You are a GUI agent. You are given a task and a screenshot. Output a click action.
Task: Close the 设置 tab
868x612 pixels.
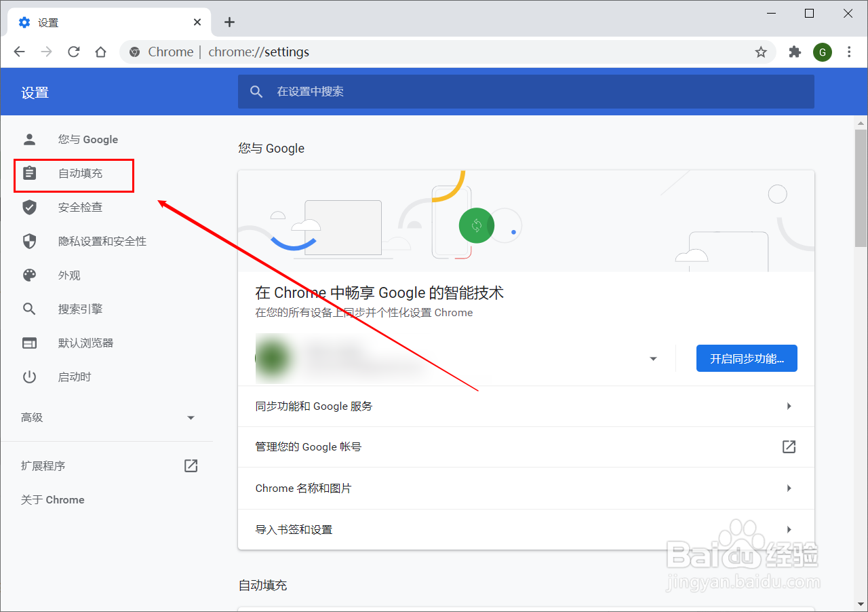197,22
